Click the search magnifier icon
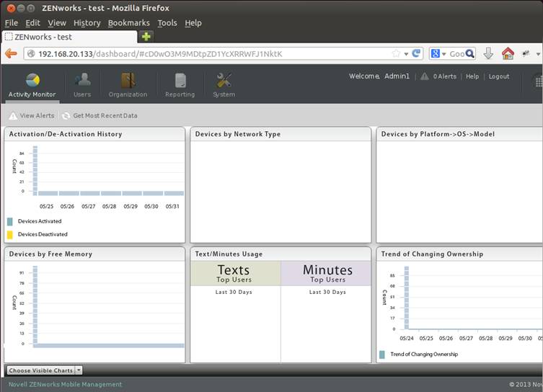The width and height of the screenshot is (543, 392). (x=470, y=53)
